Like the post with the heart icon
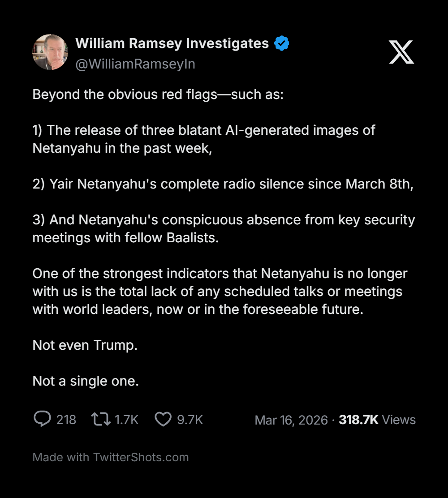Viewport: 448px width, 498px height. (x=163, y=419)
